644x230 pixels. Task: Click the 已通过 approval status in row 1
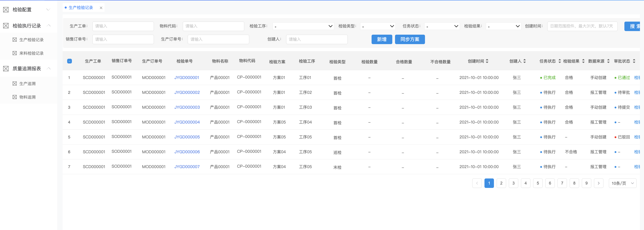click(624, 78)
